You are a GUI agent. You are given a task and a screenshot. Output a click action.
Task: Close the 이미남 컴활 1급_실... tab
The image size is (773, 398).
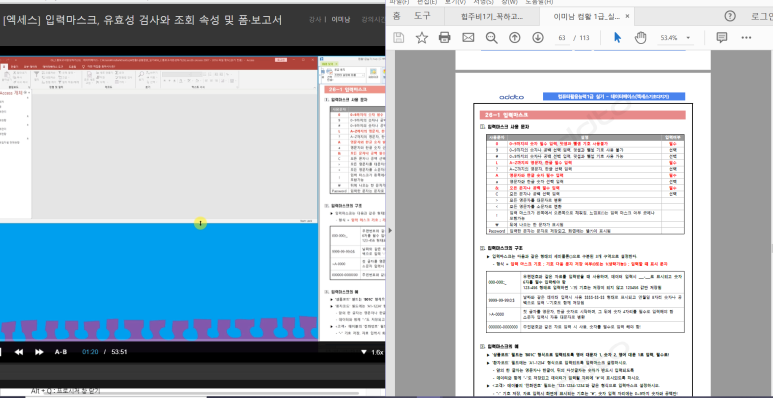pyautogui.click(x=628, y=16)
